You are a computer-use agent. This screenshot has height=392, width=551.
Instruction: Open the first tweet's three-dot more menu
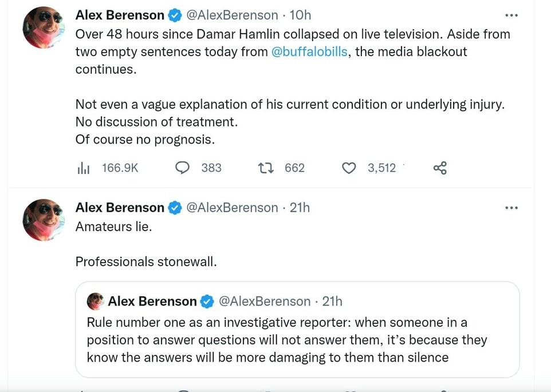coord(511,15)
